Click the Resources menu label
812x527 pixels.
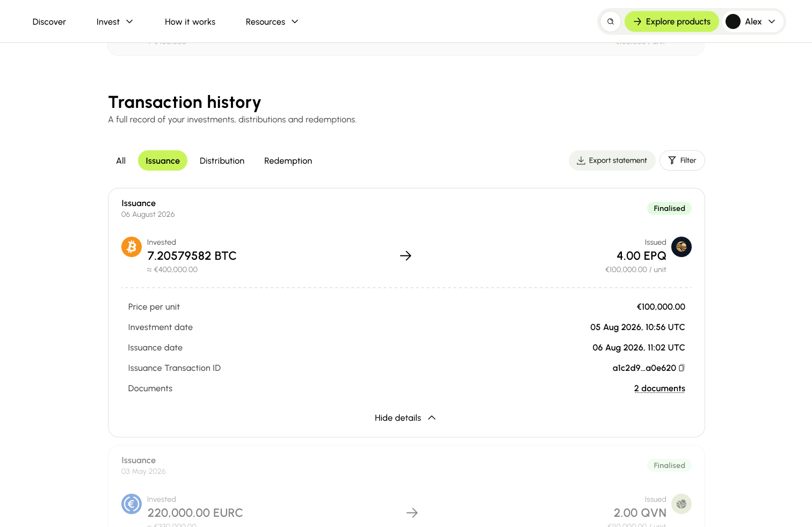[265, 21]
